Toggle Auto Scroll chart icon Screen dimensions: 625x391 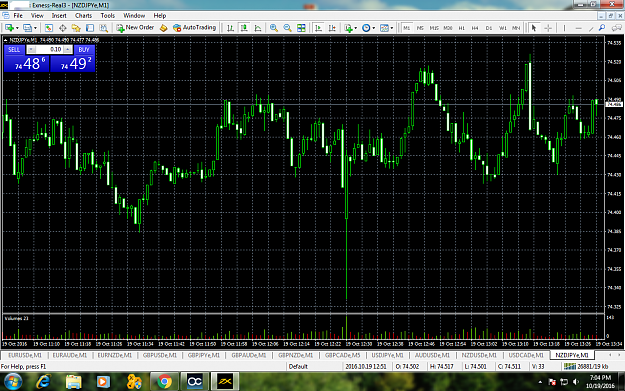[x=318, y=28]
